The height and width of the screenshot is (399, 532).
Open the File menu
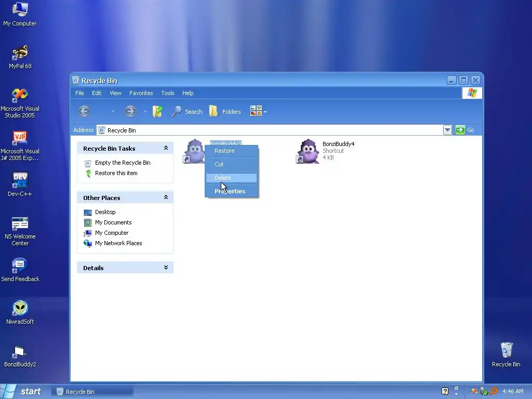(79, 93)
